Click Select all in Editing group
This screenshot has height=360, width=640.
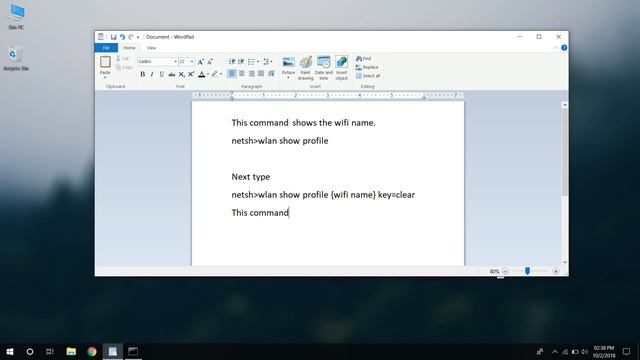coord(368,76)
